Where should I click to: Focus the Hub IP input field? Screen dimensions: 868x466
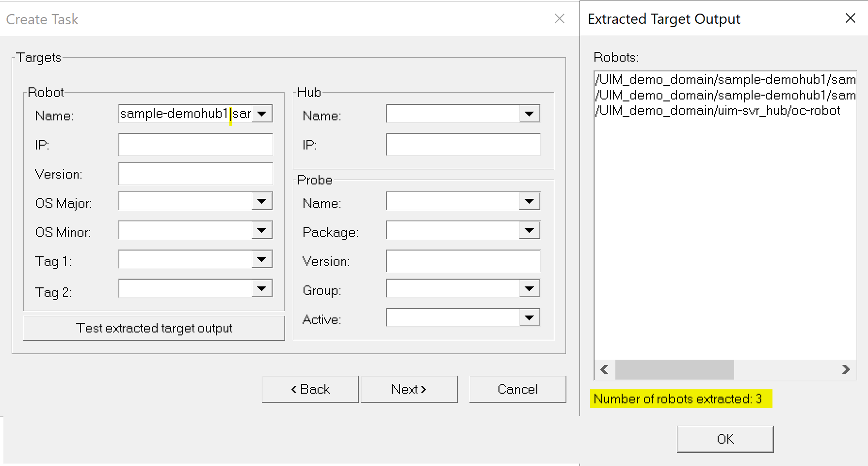pos(463,145)
